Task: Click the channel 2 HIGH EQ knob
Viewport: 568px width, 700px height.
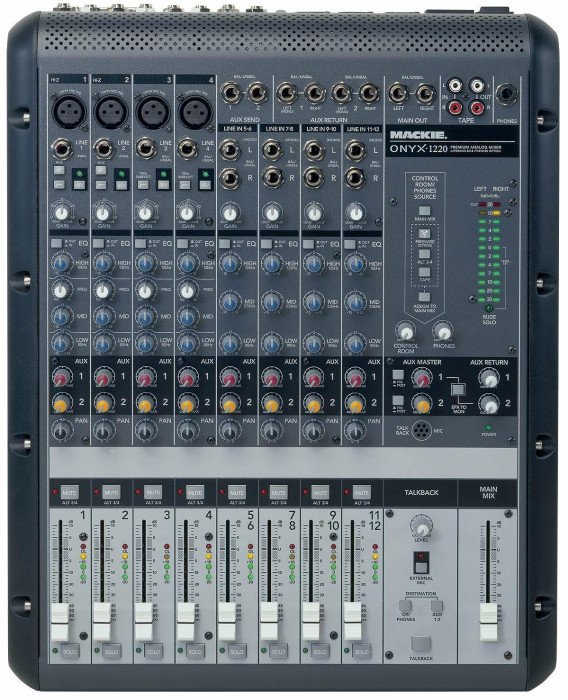Action: click(x=103, y=263)
